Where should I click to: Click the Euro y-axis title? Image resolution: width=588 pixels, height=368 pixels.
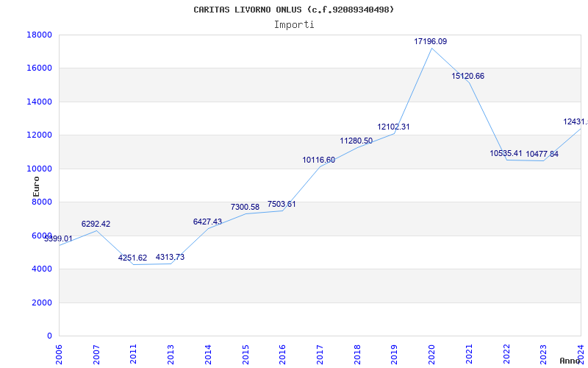tap(36, 187)
